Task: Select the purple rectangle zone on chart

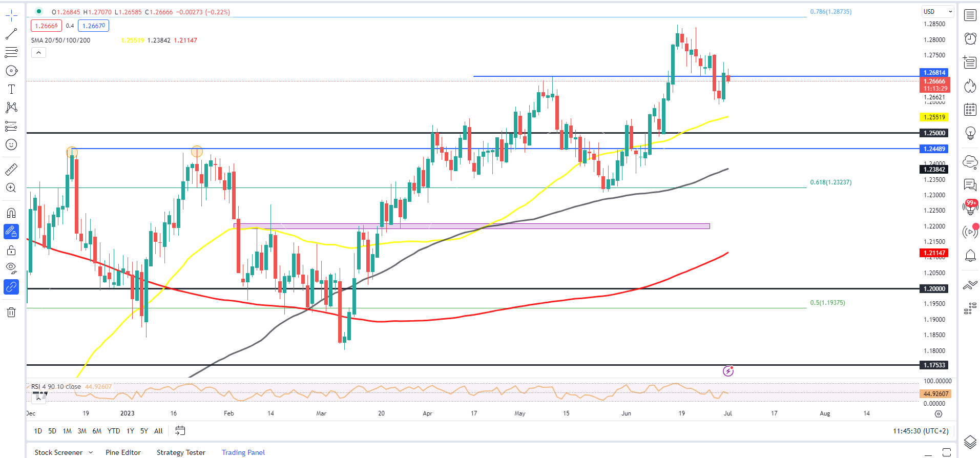Action: pyautogui.click(x=472, y=226)
